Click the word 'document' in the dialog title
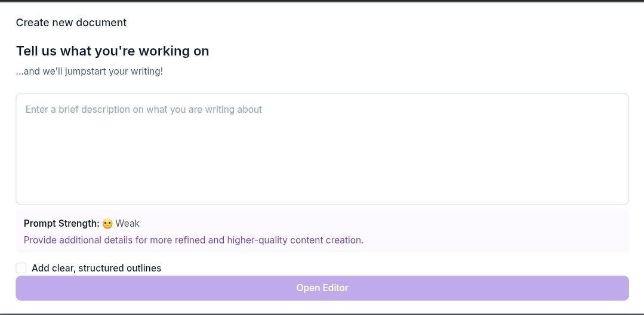Image resolution: width=644 pixels, height=315 pixels. (x=104, y=23)
